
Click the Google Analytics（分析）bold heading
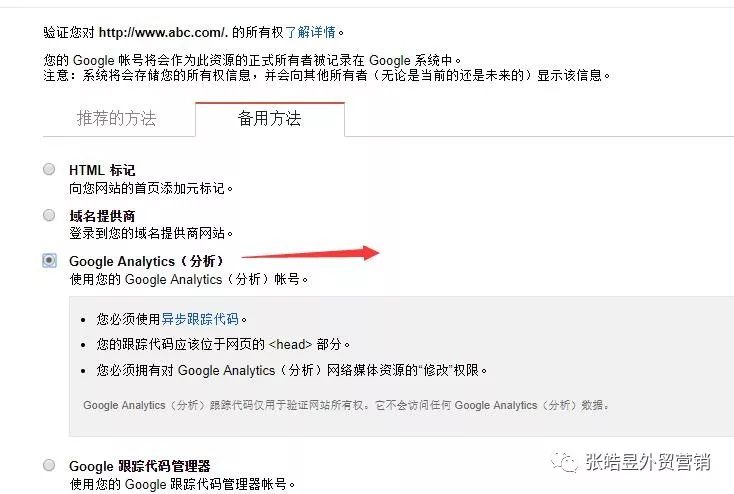146,261
